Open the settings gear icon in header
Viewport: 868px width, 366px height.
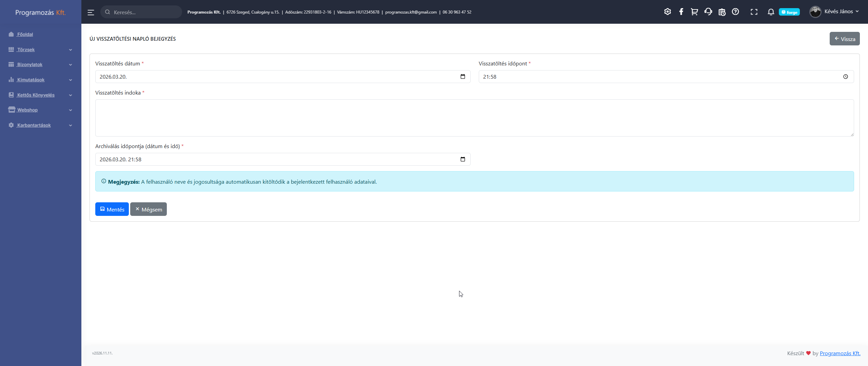(x=667, y=12)
